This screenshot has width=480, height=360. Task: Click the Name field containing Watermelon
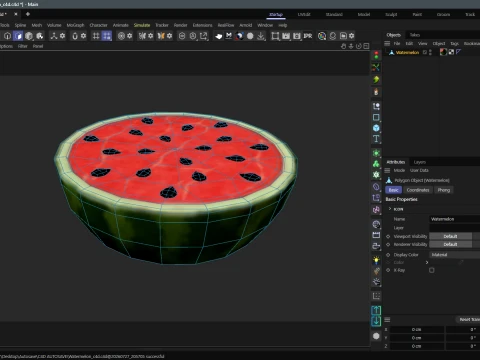pyautogui.click(x=455, y=219)
